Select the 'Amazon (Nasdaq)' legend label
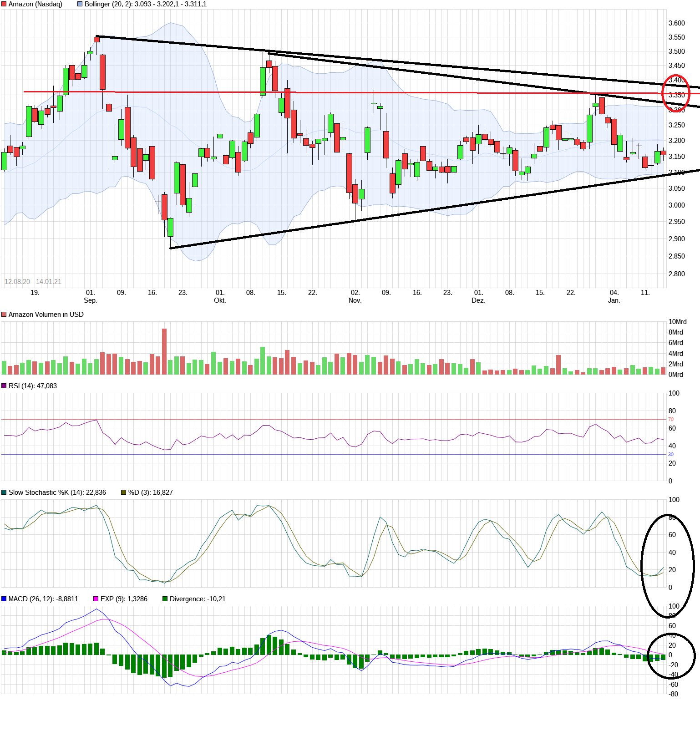 tap(36, 4)
